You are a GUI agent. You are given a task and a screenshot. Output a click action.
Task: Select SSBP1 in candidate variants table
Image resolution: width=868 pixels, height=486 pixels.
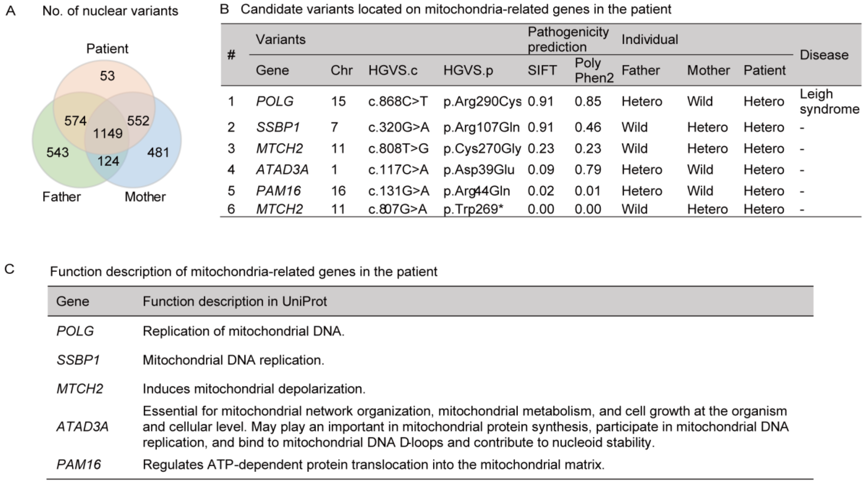click(x=278, y=127)
